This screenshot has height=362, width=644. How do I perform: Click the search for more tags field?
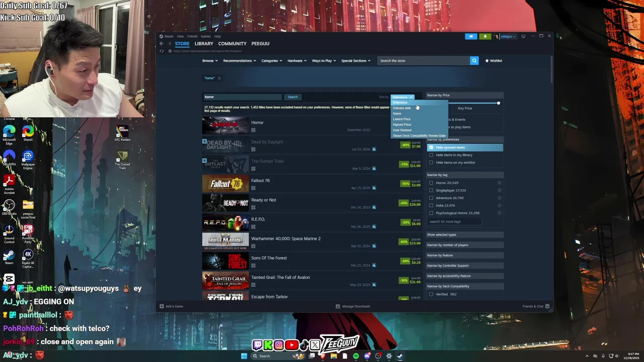click(x=454, y=222)
